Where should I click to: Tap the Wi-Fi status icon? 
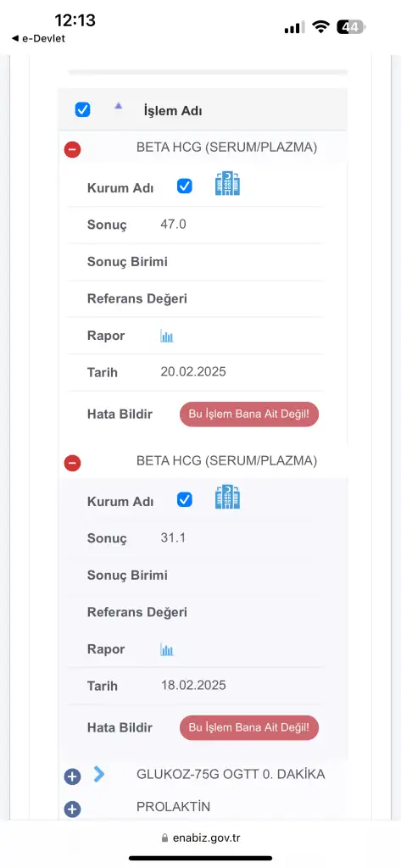[320, 27]
